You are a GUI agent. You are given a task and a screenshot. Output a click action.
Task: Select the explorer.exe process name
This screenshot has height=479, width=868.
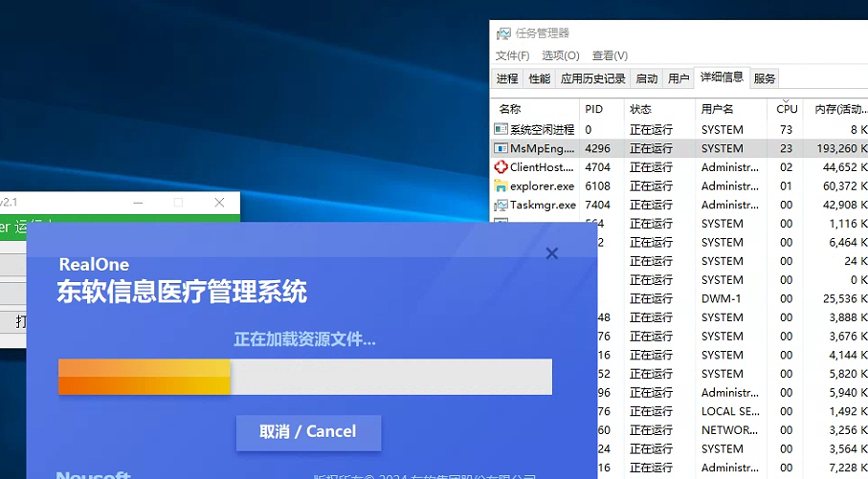click(x=542, y=186)
